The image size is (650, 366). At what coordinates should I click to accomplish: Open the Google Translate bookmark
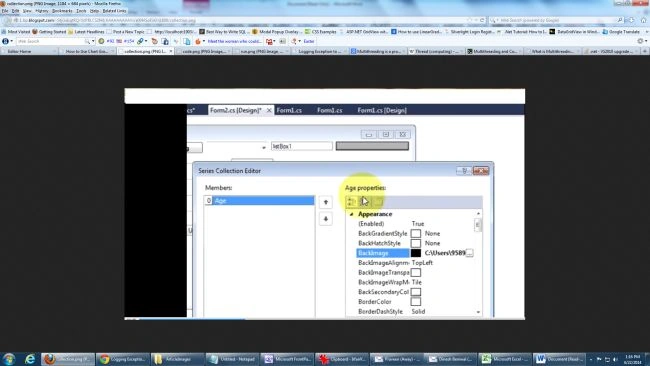621,32
